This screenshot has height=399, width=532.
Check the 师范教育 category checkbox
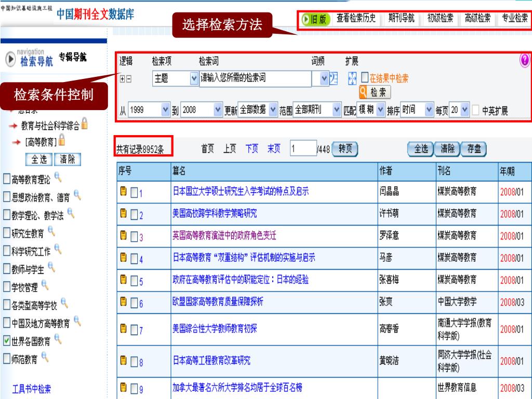tap(6, 358)
